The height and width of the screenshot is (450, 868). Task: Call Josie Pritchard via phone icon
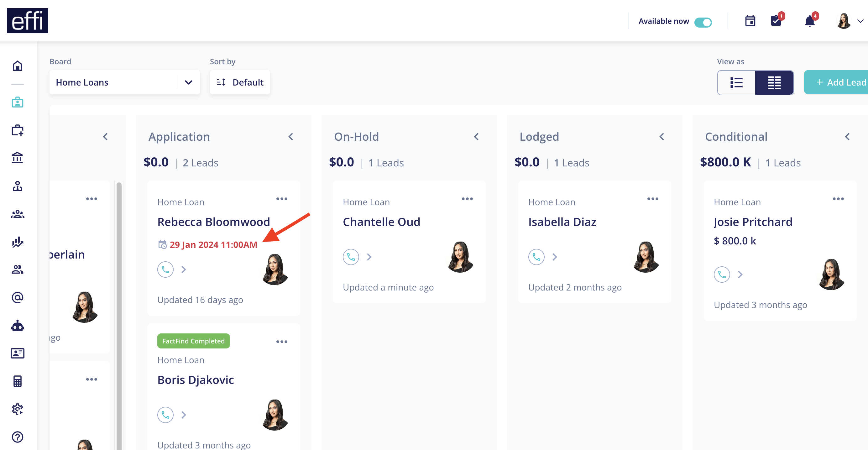(x=722, y=275)
